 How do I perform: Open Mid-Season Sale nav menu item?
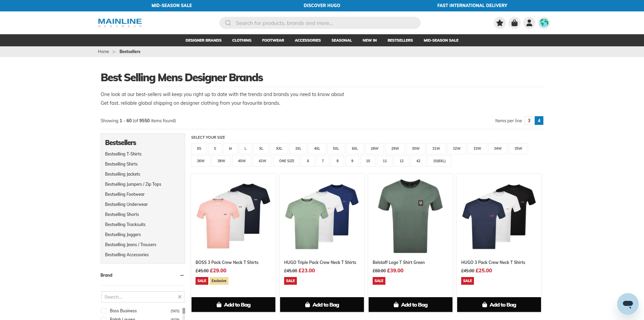point(441,40)
